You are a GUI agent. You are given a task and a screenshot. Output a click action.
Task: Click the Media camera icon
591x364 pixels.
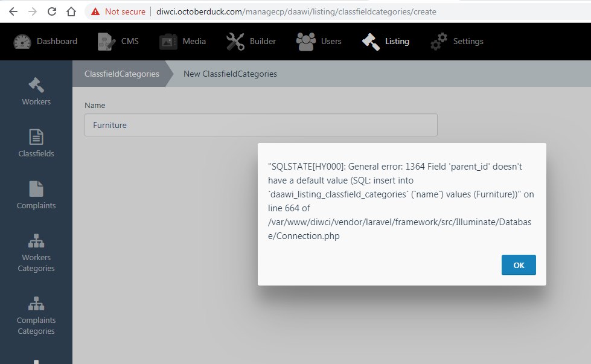coord(168,42)
